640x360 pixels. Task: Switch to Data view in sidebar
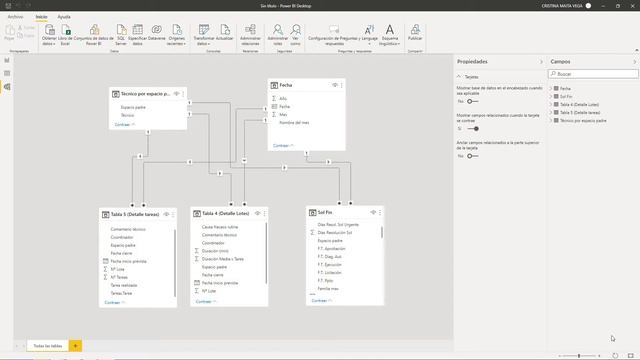coord(7,73)
